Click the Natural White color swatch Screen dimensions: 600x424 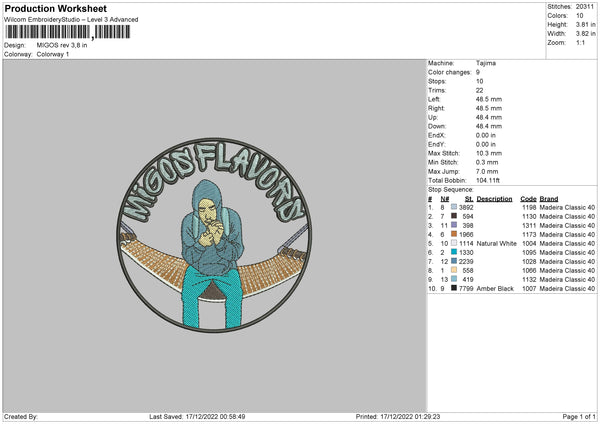(x=454, y=243)
